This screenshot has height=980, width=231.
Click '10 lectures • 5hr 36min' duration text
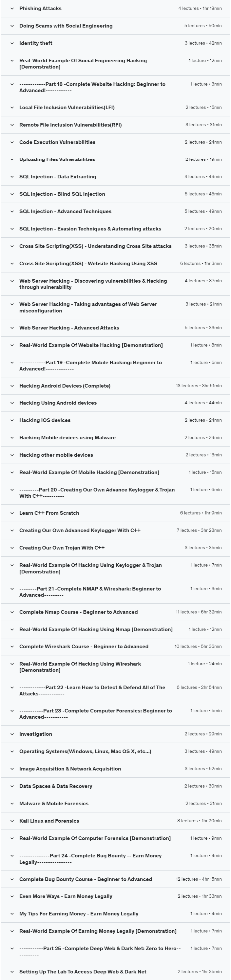click(x=198, y=646)
